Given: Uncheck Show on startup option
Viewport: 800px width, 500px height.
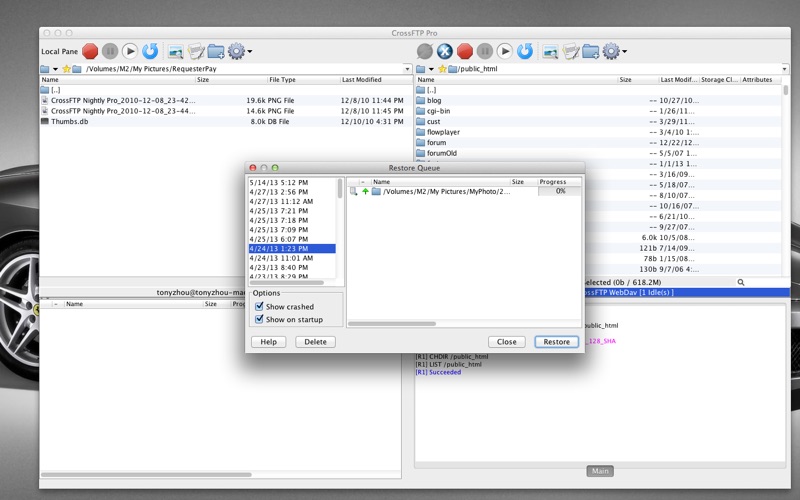Looking at the screenshot, I should [259, 320].
